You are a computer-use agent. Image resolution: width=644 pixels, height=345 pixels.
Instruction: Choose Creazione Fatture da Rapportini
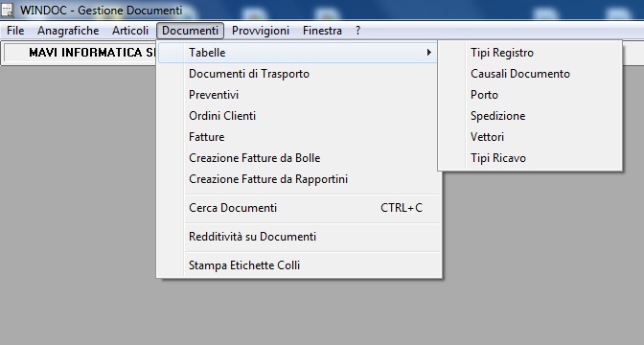(298, 179)
